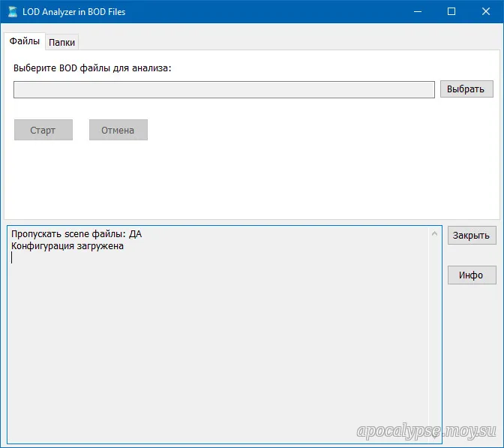
Task: Close the window with the title bar X
Action: coord(486,11)
